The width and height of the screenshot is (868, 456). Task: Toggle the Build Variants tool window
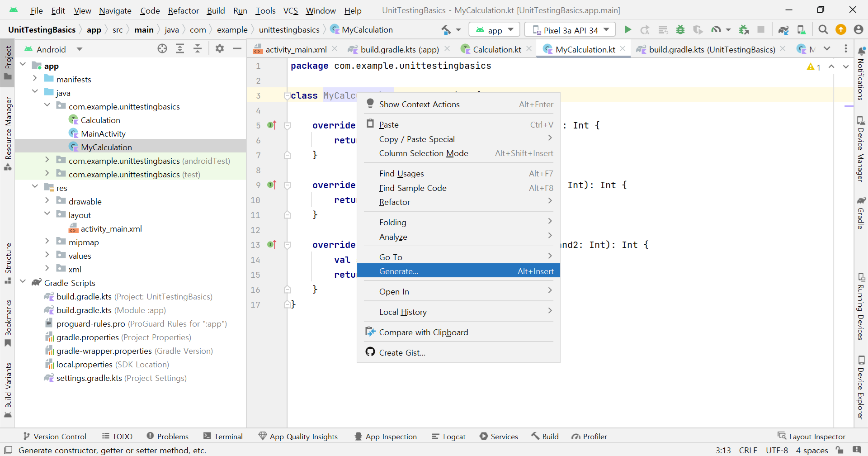8,390
